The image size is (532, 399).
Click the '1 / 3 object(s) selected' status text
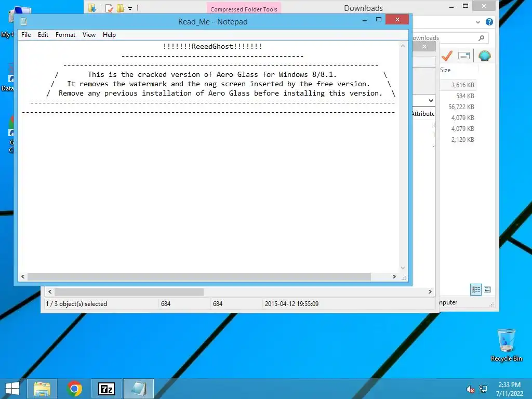[76, 303]
